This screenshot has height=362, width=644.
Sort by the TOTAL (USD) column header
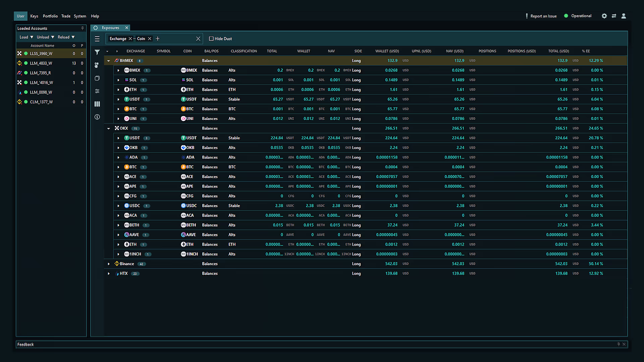pos(558,51)
